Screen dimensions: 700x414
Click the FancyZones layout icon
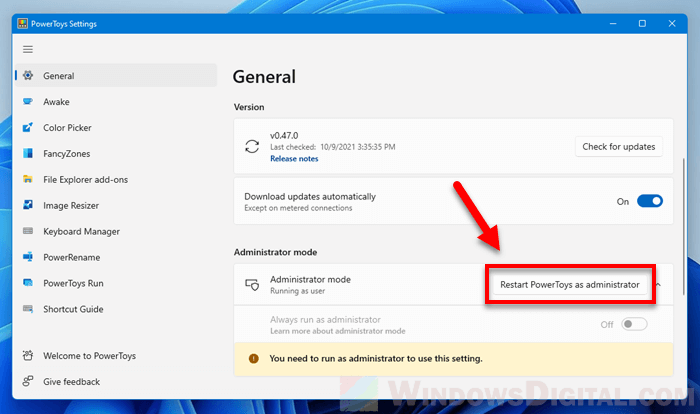pos(28,153)
